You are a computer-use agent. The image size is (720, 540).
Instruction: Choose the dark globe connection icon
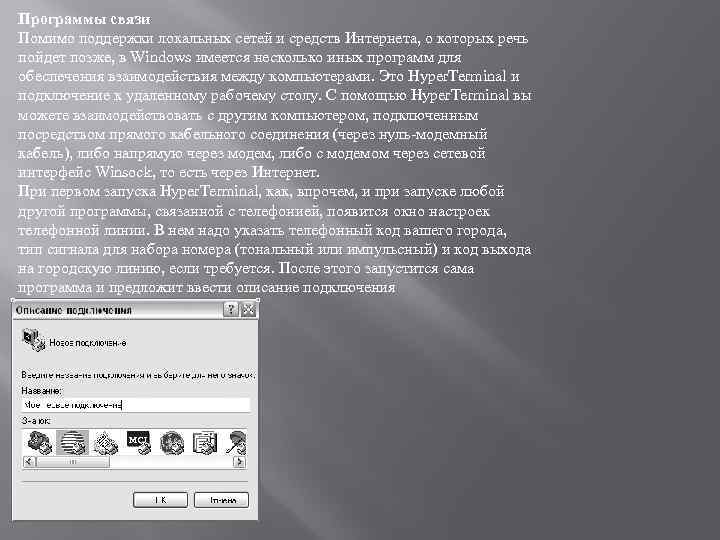[x=172, y=443]
